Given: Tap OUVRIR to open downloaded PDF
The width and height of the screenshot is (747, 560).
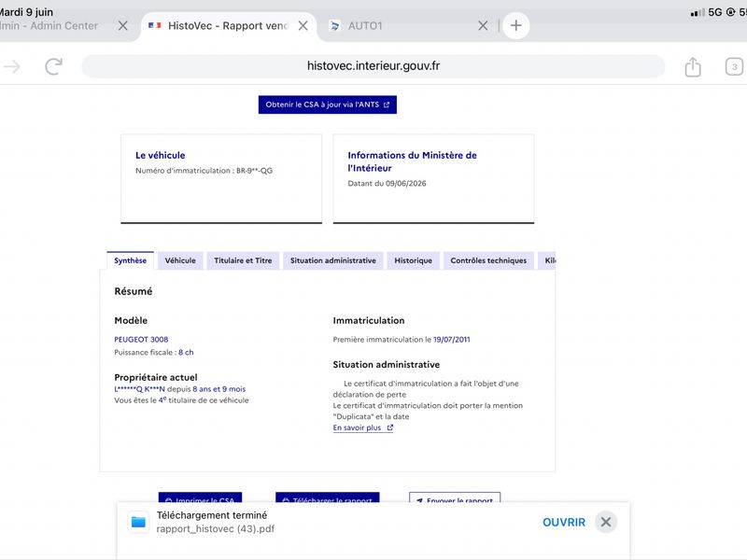Looking at the screenshot, I should point(564,523).
